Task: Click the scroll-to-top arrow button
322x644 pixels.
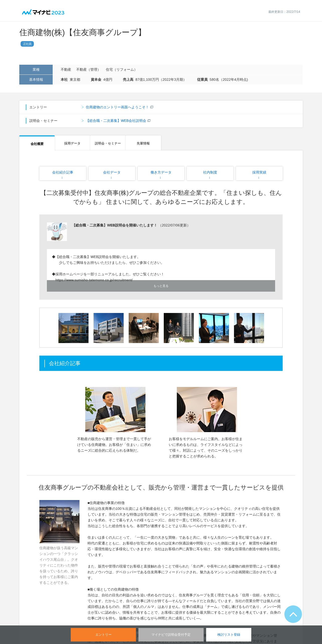Action: coord(293,614)
